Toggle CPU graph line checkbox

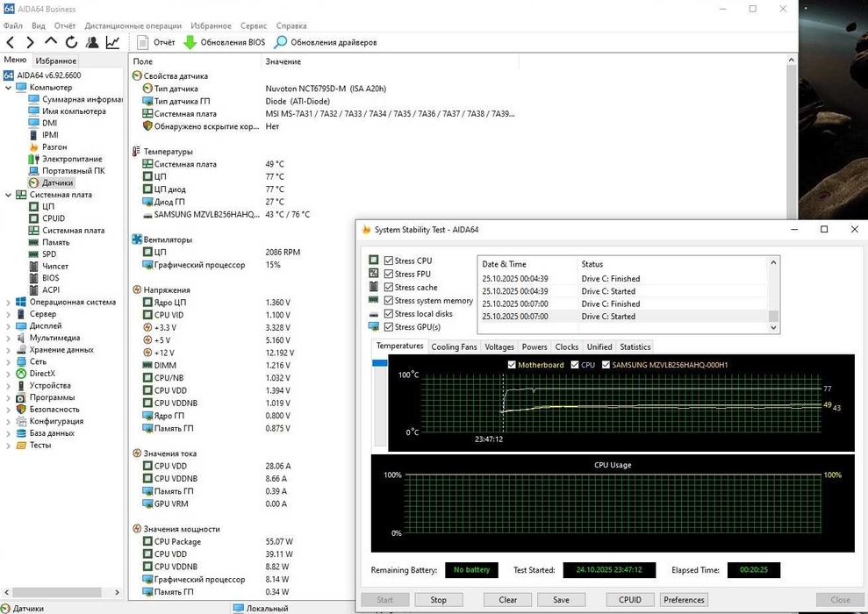point(575,365)
